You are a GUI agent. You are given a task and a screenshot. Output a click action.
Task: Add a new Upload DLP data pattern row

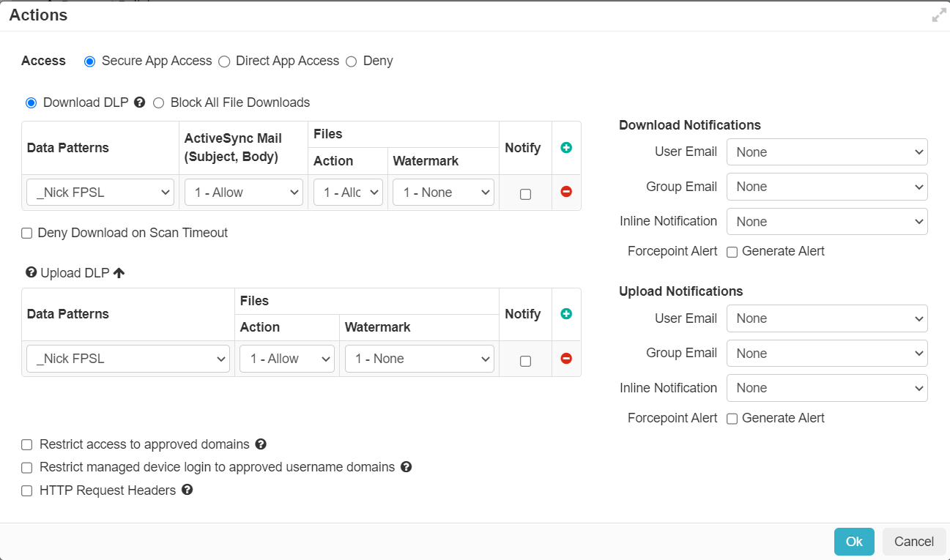pos(565,313)
